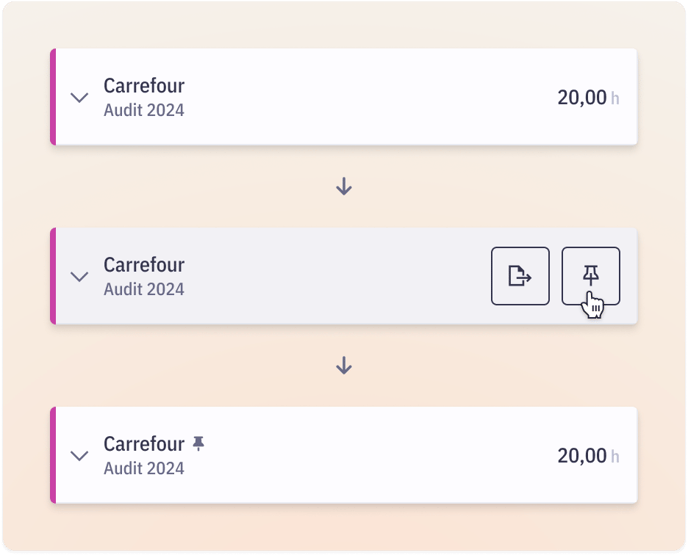The width and height of the screenshot is (688, 555).
Task: Click the export document button on middle card
Action: click(x=520, y=276)
